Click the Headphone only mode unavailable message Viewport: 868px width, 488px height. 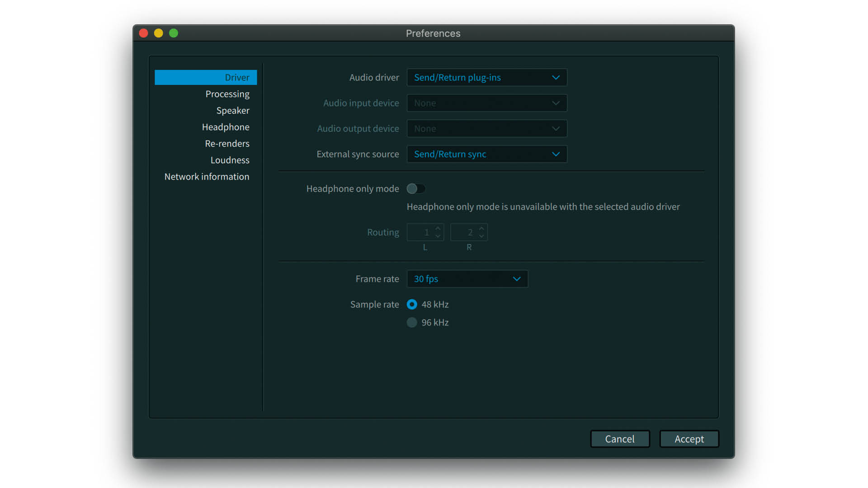[x=543, y=207]
